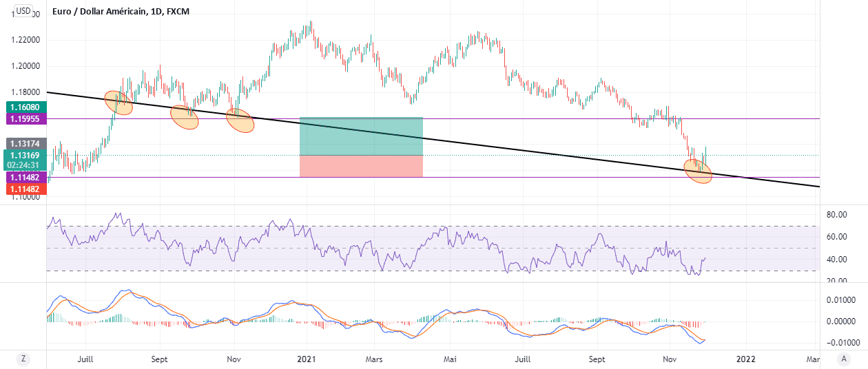868x369 pixels.
Task: Select the purple 1.11482 price label
Action: click(x=25, y=177)
